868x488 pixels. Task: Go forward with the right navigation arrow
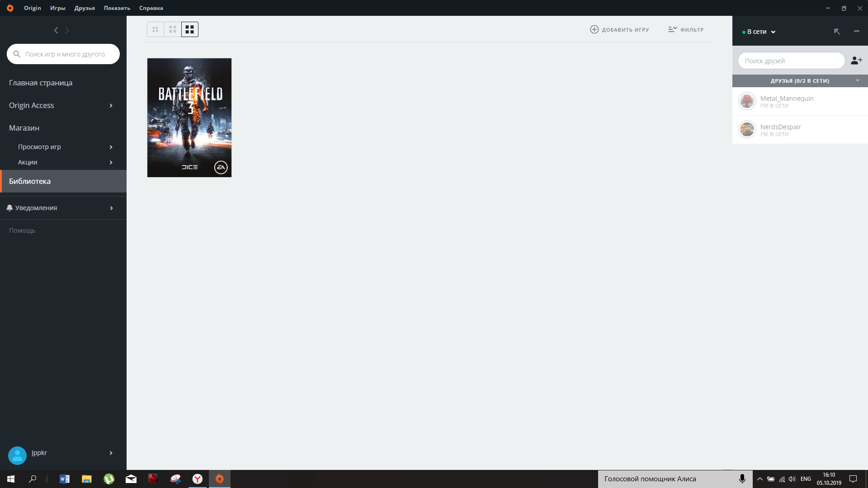point(67,30)
